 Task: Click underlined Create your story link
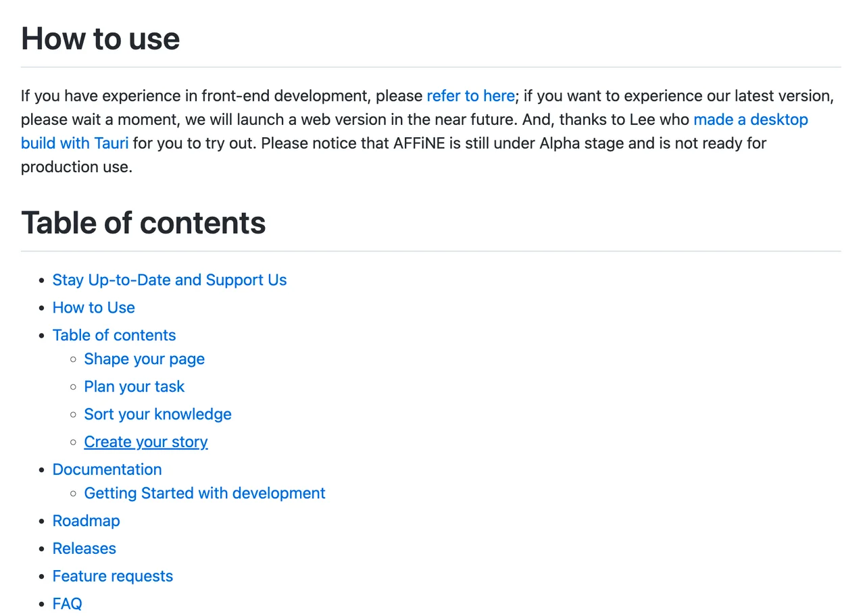[x=146, y=442]
